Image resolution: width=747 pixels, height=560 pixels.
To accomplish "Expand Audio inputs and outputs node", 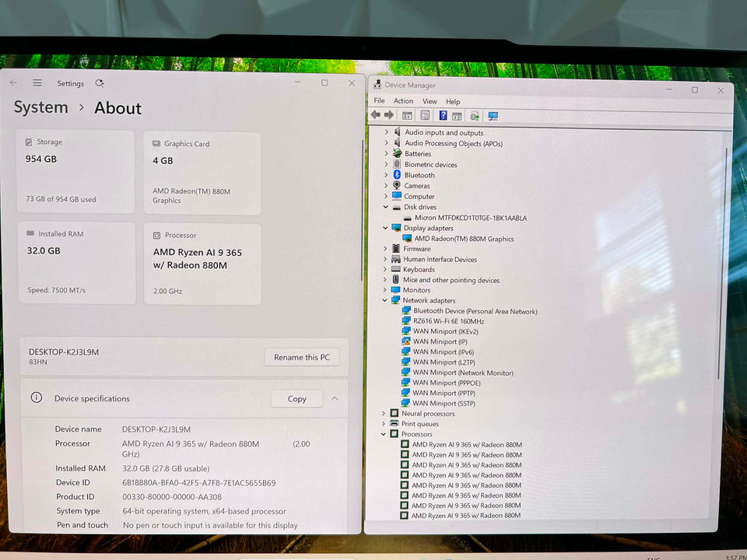I will tap(387, 132).
